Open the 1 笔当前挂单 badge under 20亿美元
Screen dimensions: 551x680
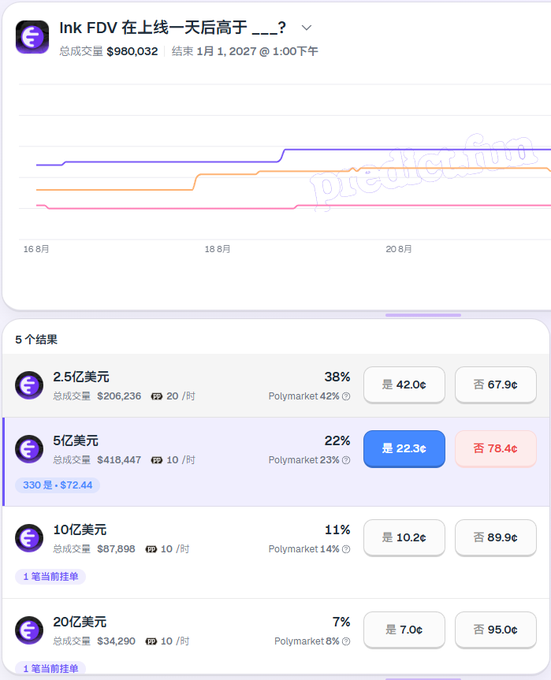pos(50,668)
